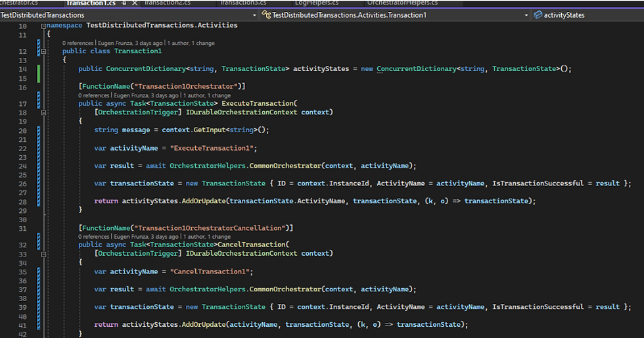Open '1 author, 1 change' above ExecuteTransaction
The width and height of the screenshot is (644, 338).
207,95
